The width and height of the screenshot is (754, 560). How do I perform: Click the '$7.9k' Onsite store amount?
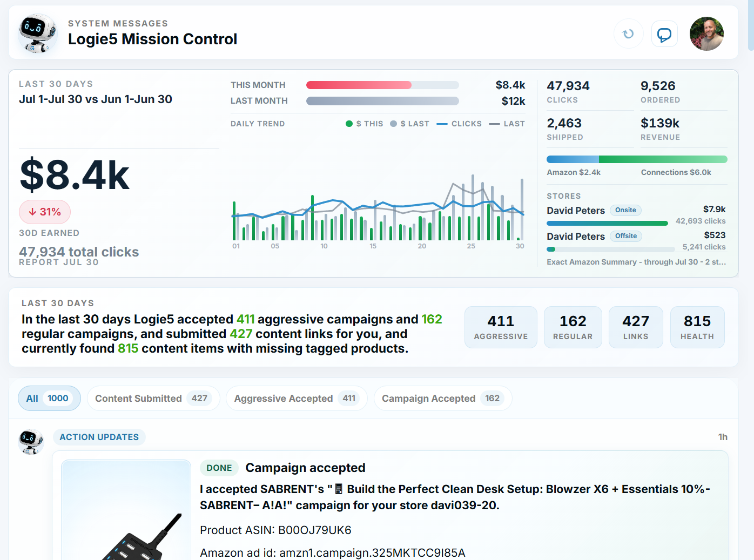(715, 209)
